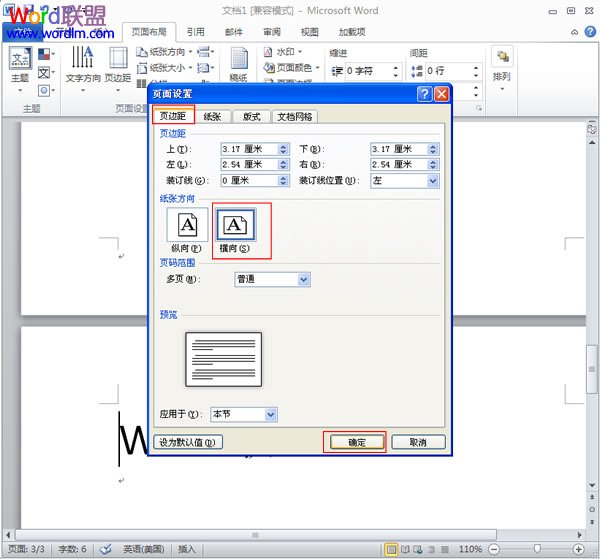Open the Review ribbon tab
Image resolution: width=600 pixels, height=559 pixels.
272,32
